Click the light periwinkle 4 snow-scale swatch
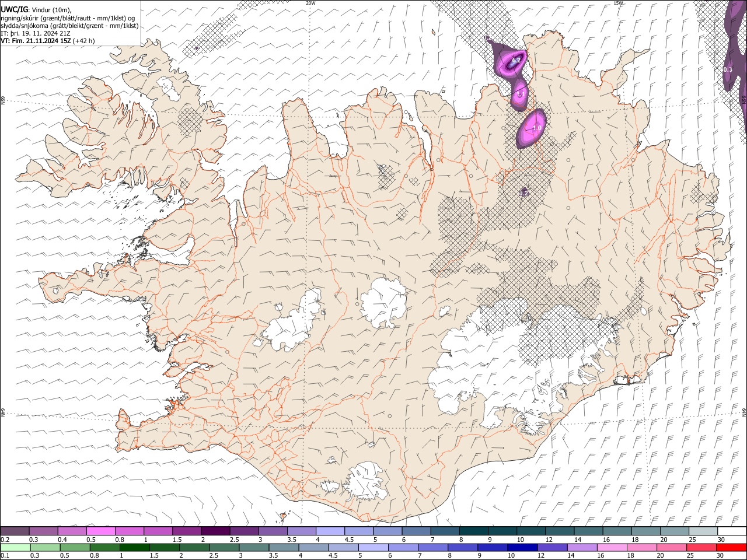This screenshot has width=747, height=560. pyautogui.click(x=330, y=531)
